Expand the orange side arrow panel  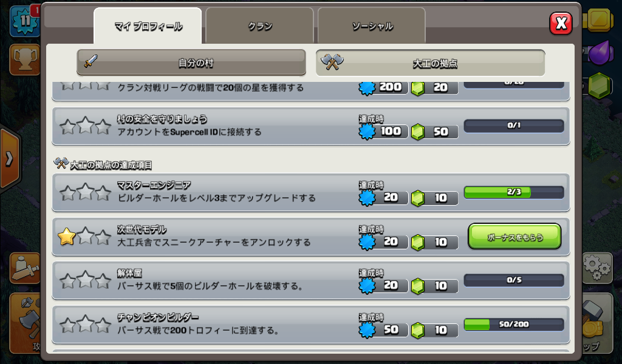[x=9, y=159]
